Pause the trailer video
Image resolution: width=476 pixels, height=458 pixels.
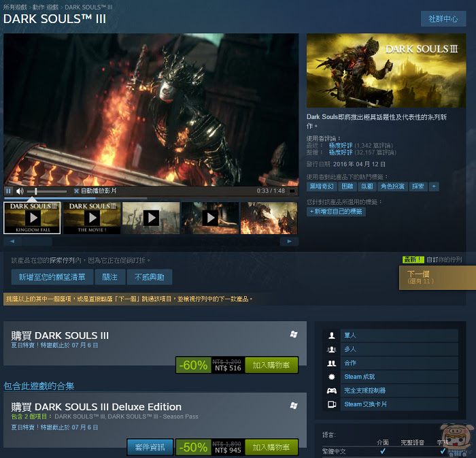(8, 191)
